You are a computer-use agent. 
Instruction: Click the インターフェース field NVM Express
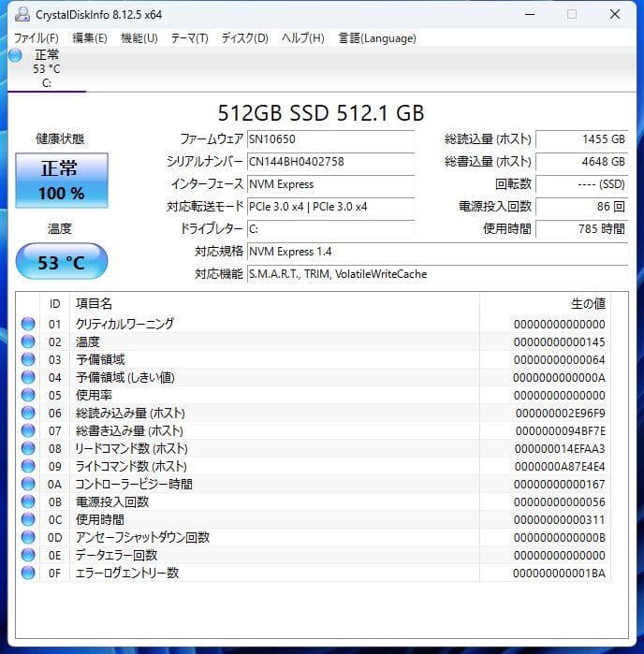[330, 184]
